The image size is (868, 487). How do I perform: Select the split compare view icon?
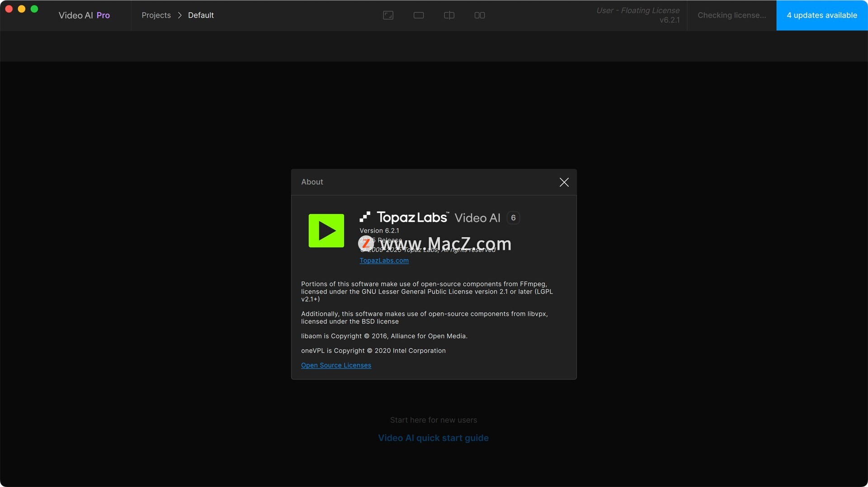pyautogui.click(x=449, y=15)
